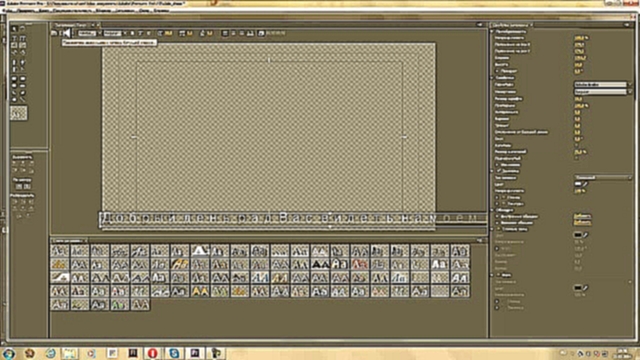Toggle the Texture checkbox under Fill
640x360 pixels.
point(504,204)
